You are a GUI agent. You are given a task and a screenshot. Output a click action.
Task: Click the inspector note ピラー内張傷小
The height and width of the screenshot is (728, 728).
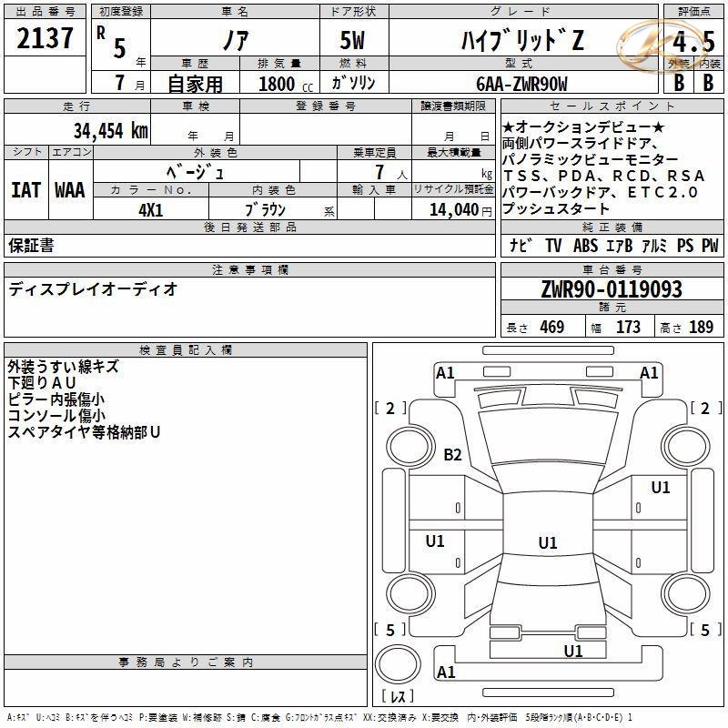[x=56, y=399]
